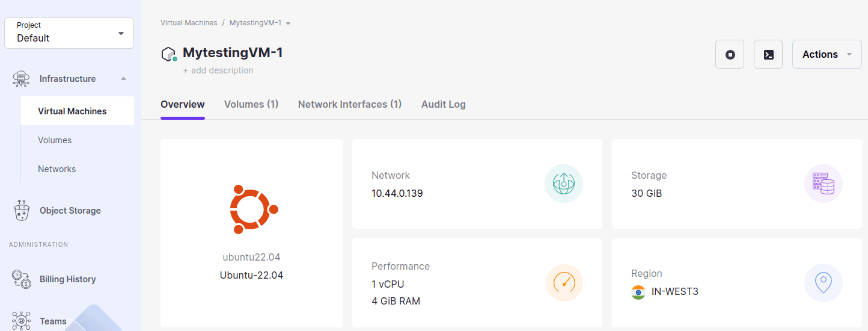Click the MytestingVM-1 title

pos(233,53)
